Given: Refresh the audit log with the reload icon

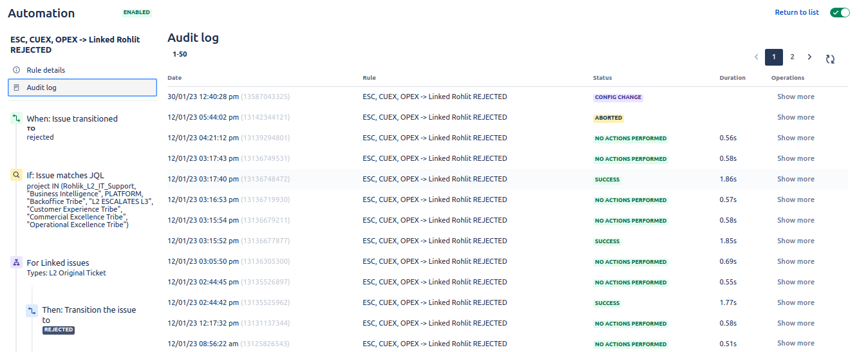Looking at the screenshot, I should coord(830,59).
